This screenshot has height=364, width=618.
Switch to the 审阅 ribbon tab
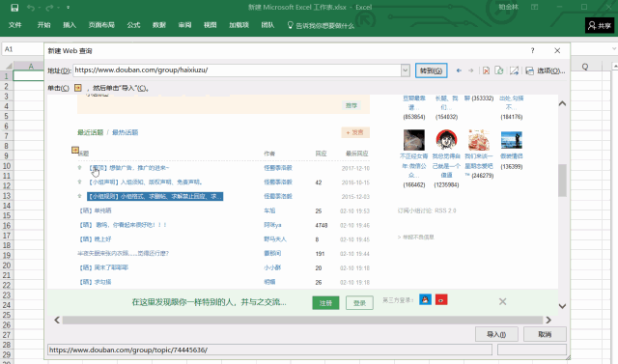point(184,25)
